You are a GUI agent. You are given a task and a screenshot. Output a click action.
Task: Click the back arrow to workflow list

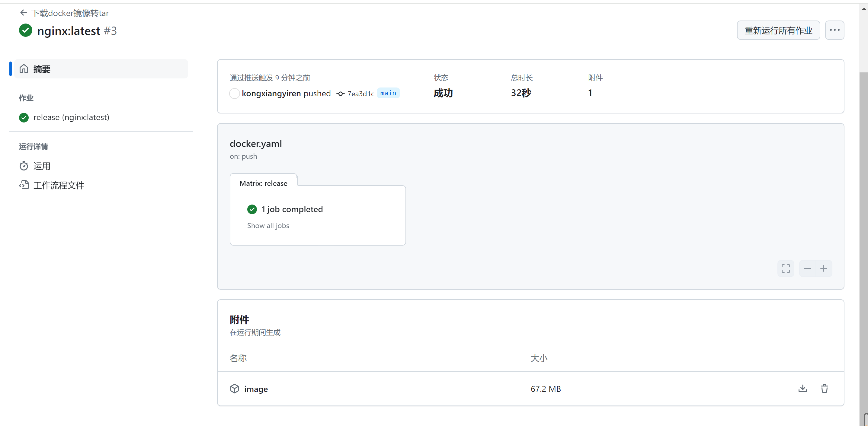tap(23, 13)
